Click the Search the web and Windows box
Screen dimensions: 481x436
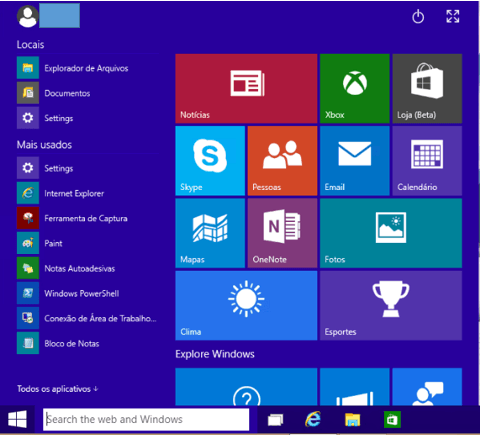(146, 419)
